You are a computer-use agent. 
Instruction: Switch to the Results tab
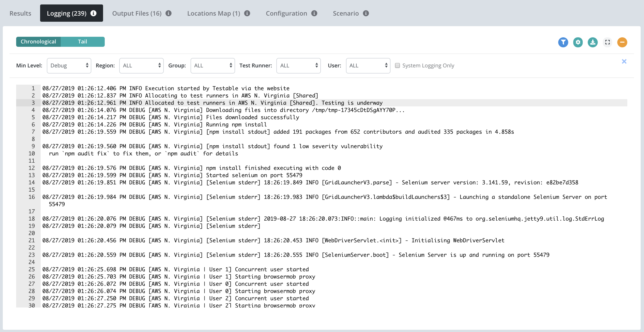[20, 13]
